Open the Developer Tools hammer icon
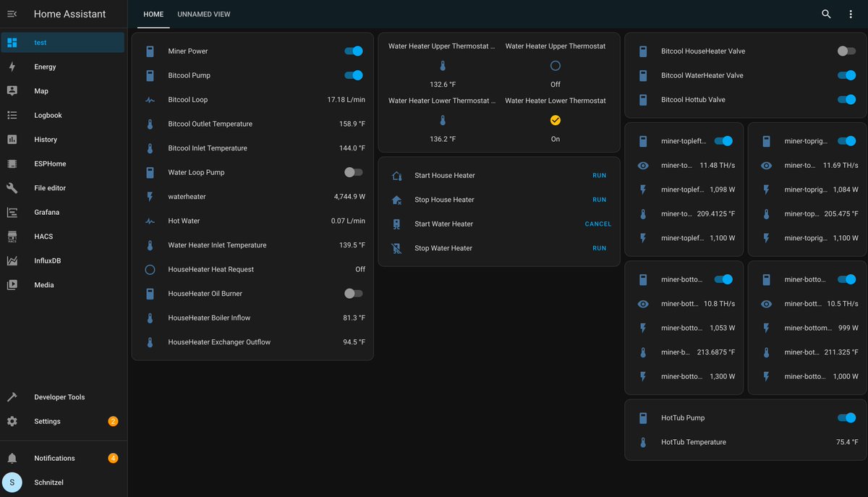The image size is (868, 497). (12, 397)
